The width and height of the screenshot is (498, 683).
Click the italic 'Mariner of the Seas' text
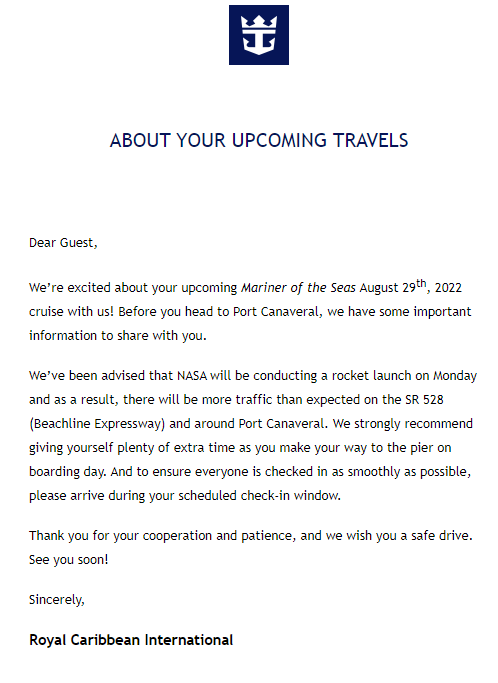(298, 287)
